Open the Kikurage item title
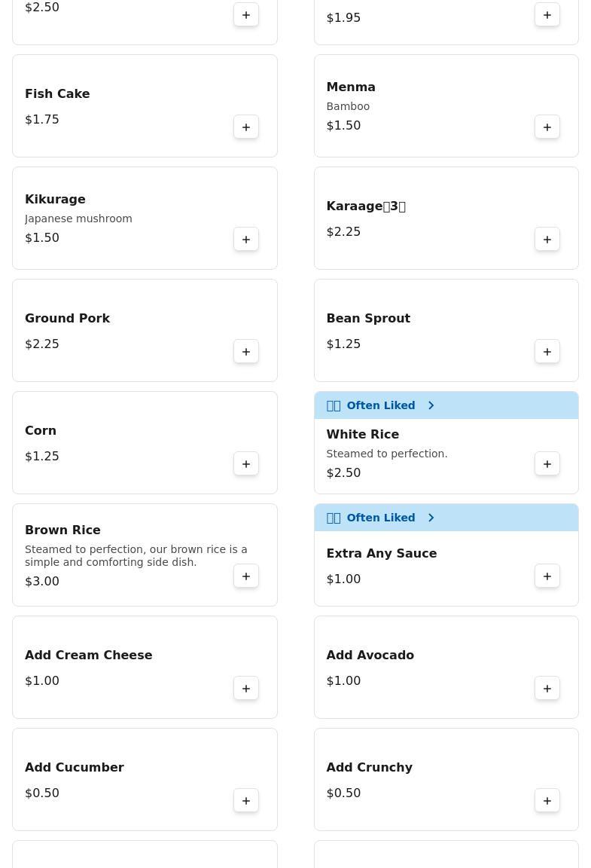The width and height of the screenshot is (591, 868). 55,199
